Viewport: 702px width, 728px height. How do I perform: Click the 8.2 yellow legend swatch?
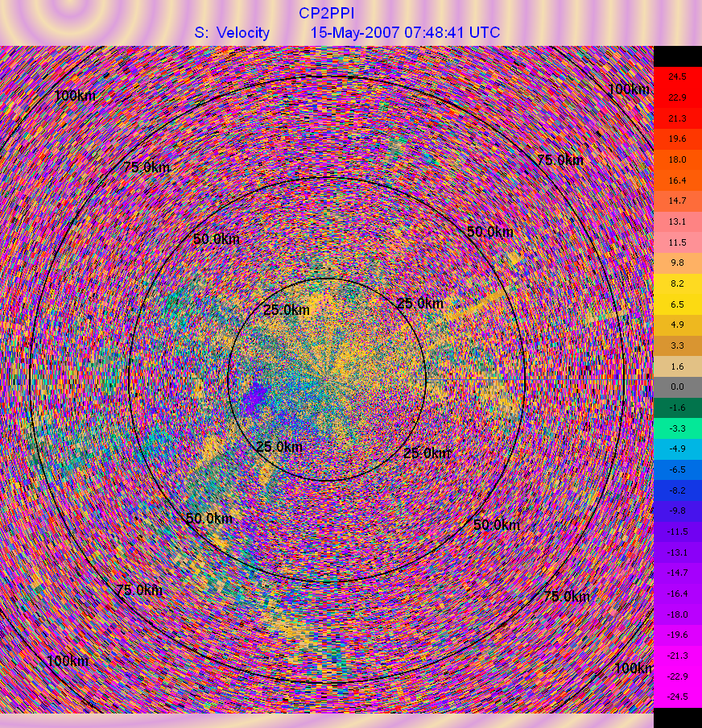677,283
